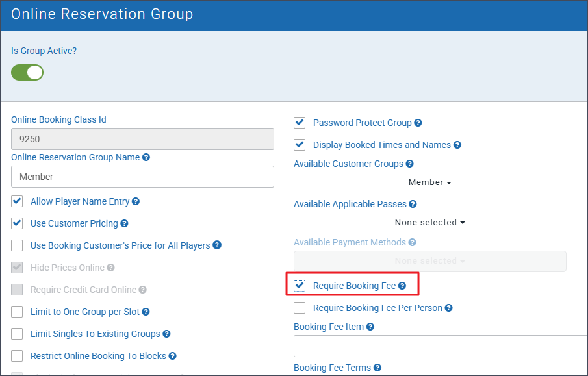Open help for Online Reservation Group Name
Viewport: 588px width, 376px height.
[x=146, y=157]
